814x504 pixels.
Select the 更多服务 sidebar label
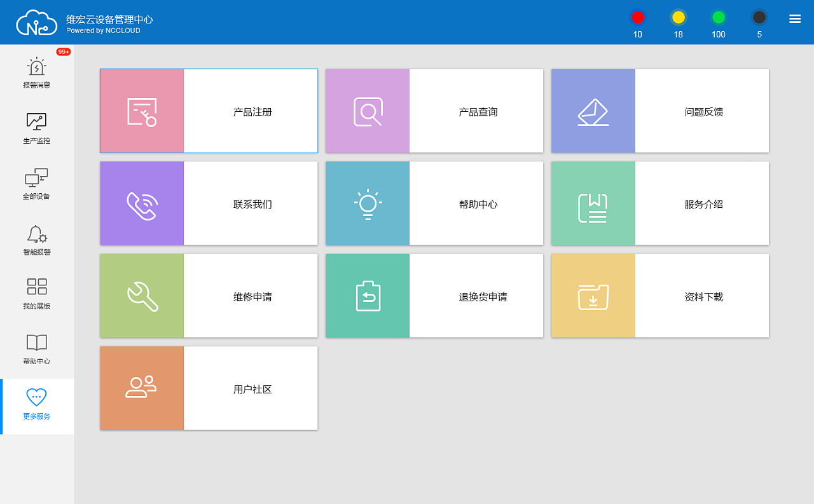click(x=37, y=417)
